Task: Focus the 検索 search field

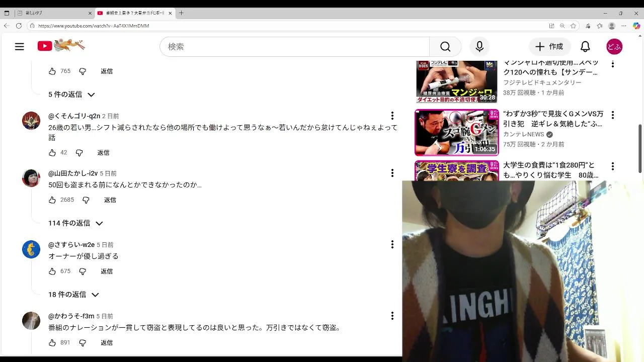Action: [x=295, y=47]
